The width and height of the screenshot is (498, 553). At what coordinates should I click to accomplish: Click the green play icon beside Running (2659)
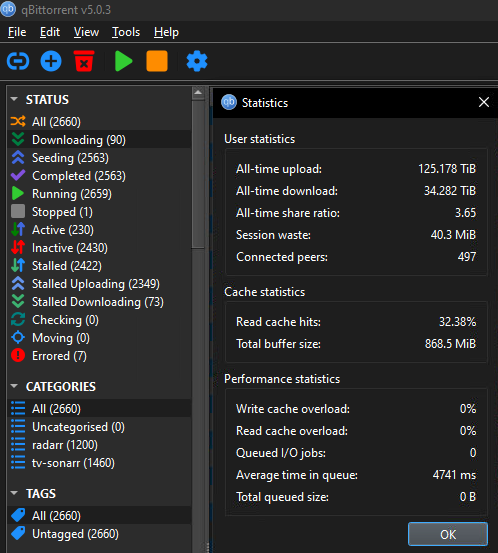click(18, 193)
